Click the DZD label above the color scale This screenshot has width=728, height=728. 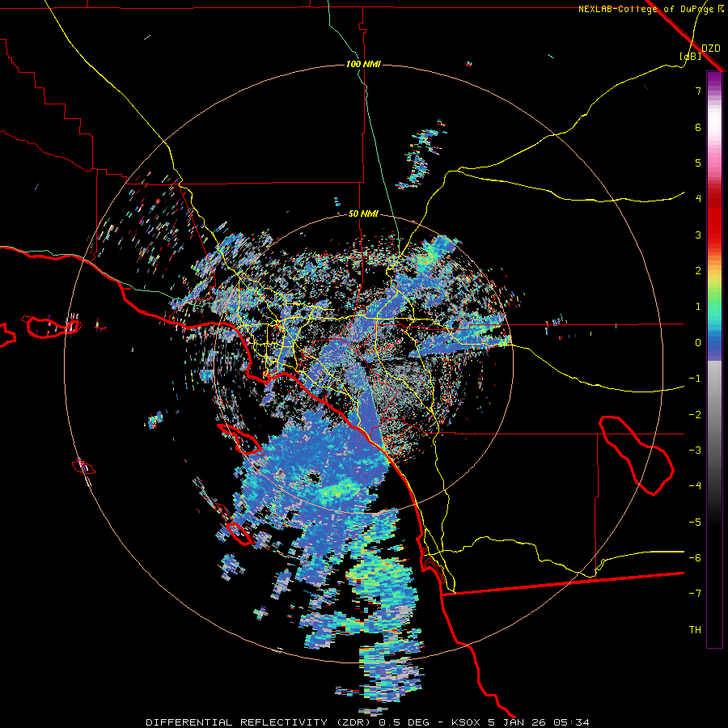click(x=711, y=48)
